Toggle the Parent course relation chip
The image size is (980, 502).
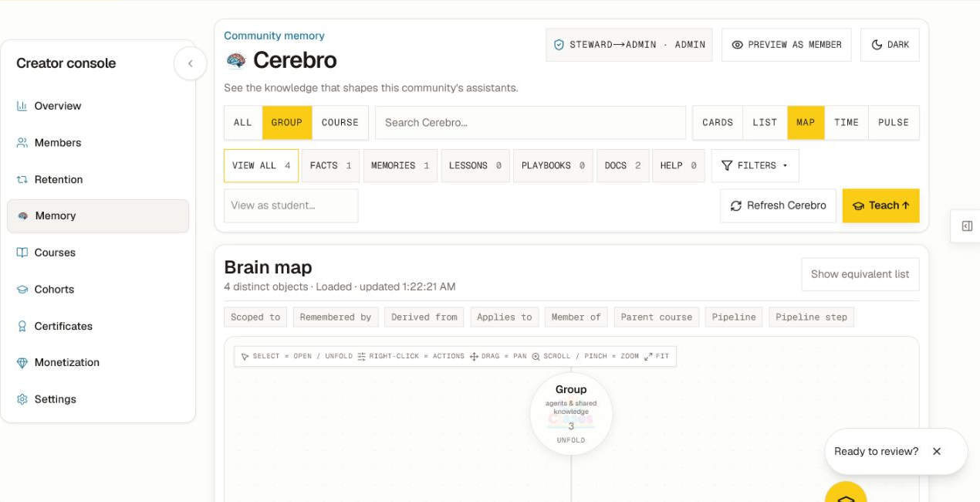(657, 317)
